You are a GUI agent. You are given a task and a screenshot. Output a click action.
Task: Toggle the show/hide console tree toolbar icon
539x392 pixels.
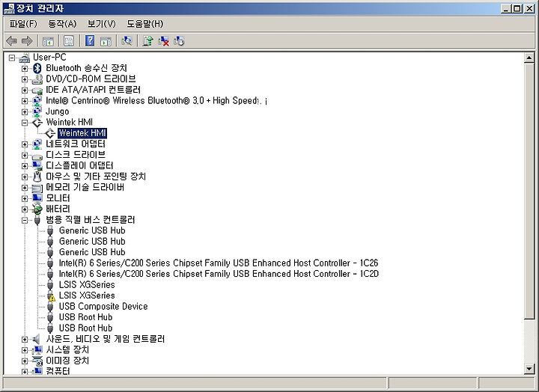point(48,41)
